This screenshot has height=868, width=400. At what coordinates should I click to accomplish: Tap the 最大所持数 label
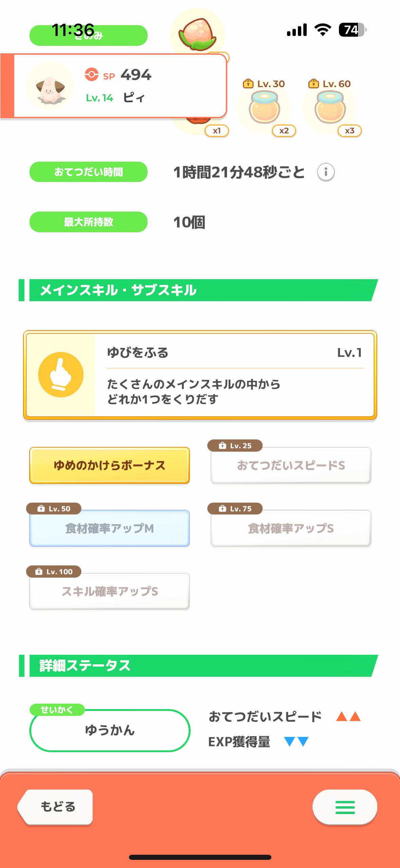coord(89,222)
